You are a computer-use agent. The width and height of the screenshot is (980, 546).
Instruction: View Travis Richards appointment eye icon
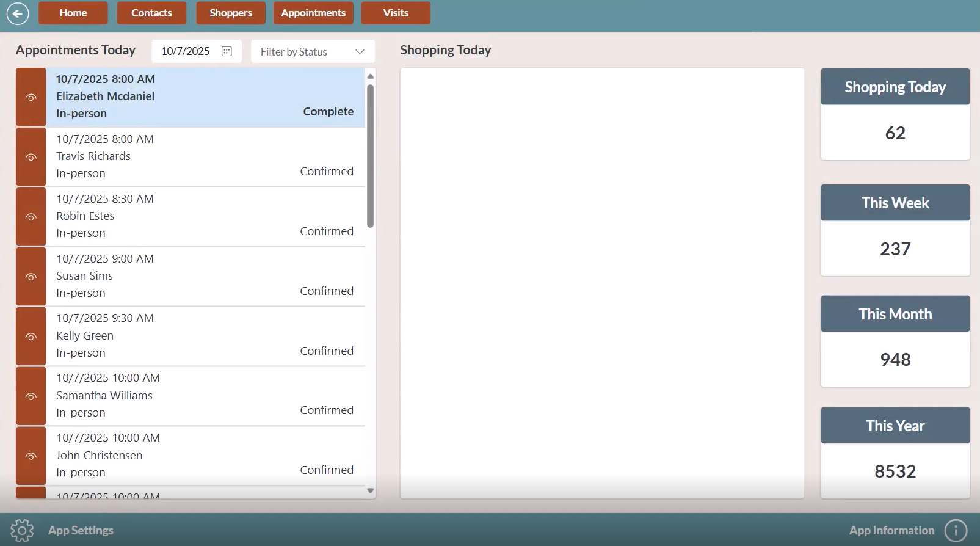click(31, 157)
